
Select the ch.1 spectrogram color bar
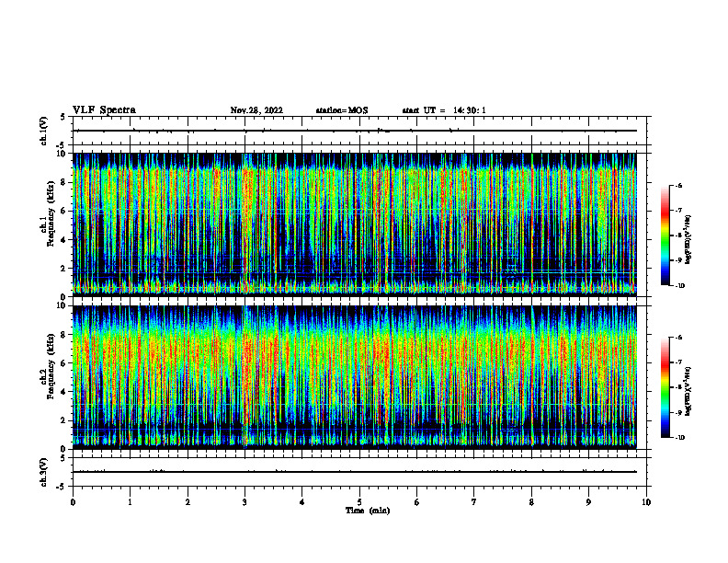(x=665, y=236)
